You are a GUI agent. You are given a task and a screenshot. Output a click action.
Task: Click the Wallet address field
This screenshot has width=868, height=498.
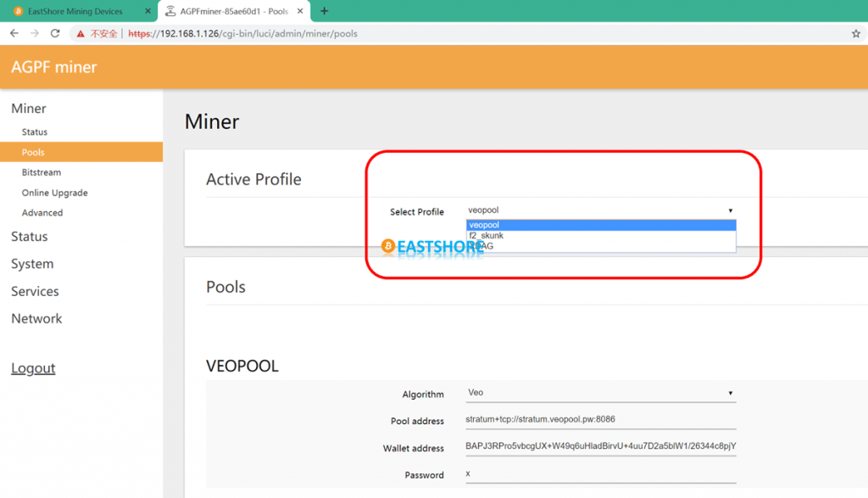(x=600, y=447)
